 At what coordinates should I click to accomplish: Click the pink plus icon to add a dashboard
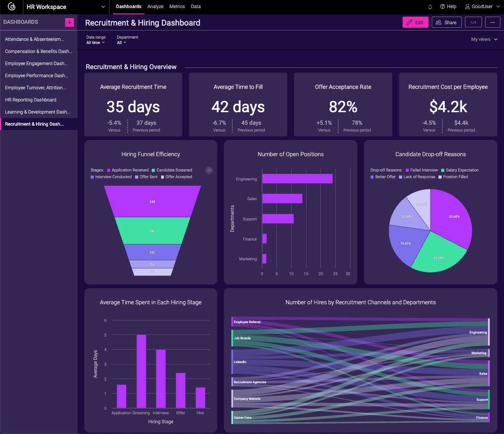click(70, 22)
